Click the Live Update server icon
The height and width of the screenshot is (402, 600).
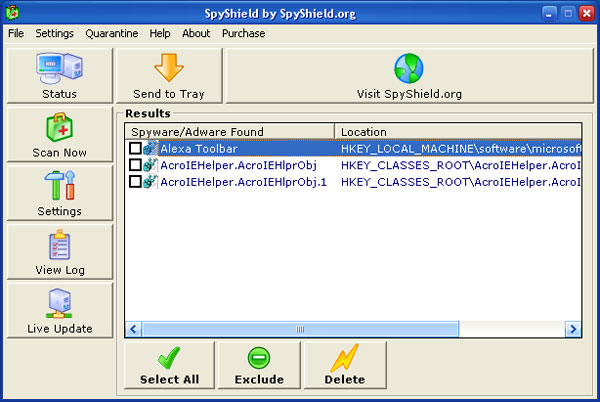pyautogui.click(x=59, y=304)
